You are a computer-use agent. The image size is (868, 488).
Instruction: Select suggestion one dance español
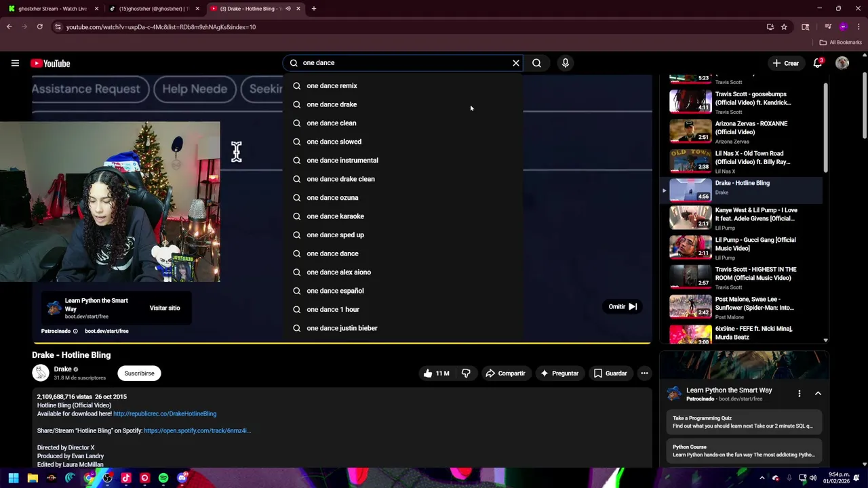(x=403, y=291)
